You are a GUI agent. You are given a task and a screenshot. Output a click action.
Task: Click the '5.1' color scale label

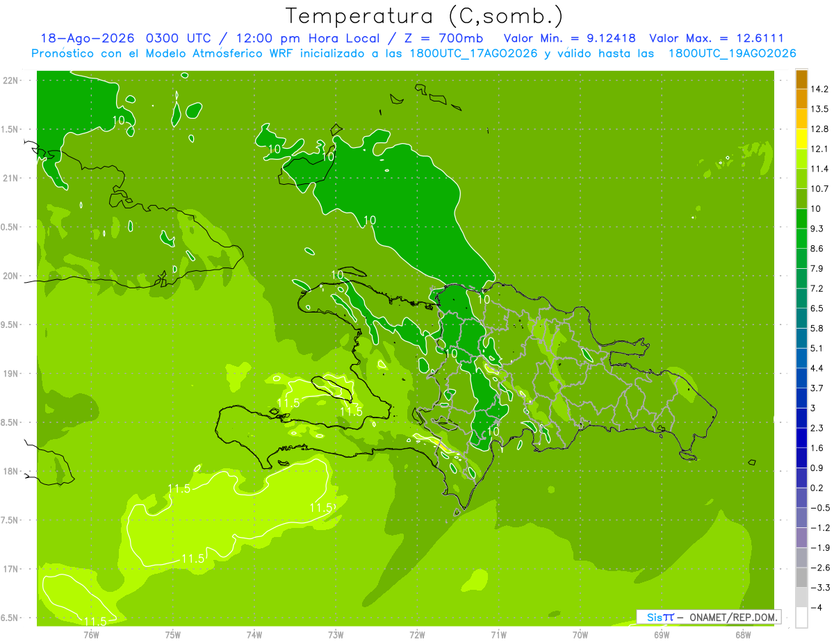[817, 348]
